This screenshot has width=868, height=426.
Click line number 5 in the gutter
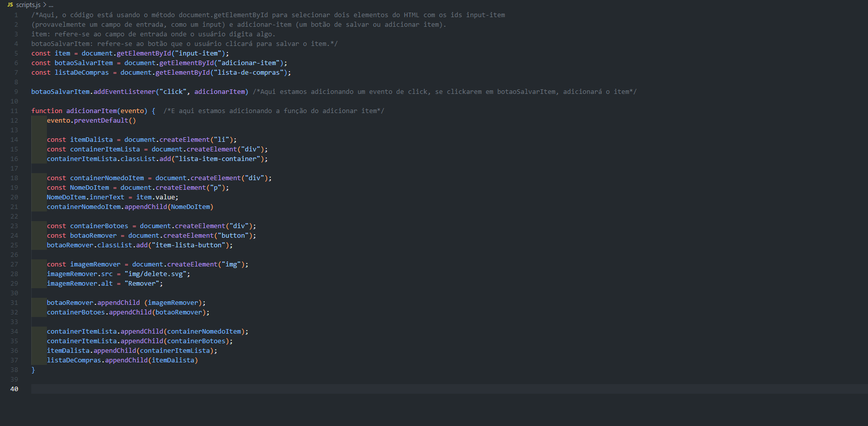point(16,54)
